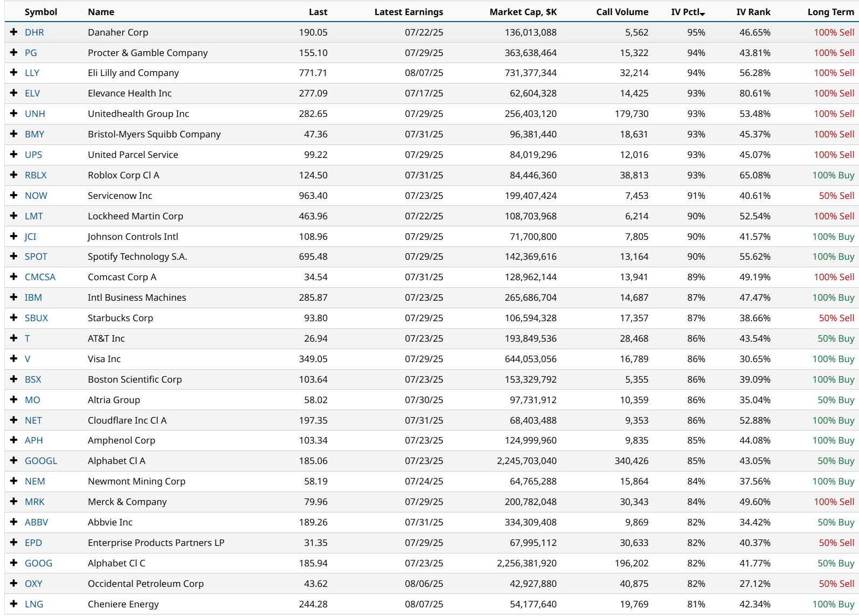
Task: Sort table by Name column header
Action: click(101, 12)
